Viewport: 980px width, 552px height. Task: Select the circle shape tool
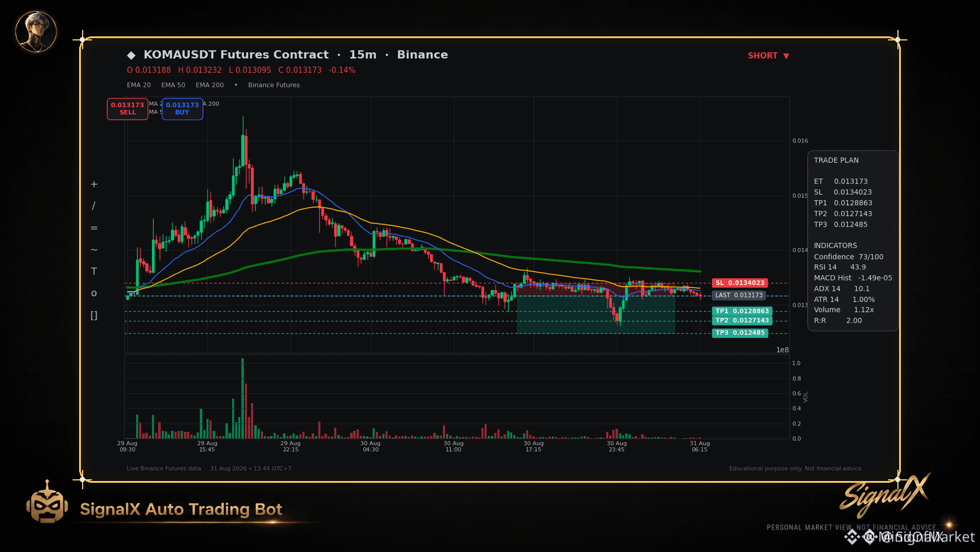point(94,293)
